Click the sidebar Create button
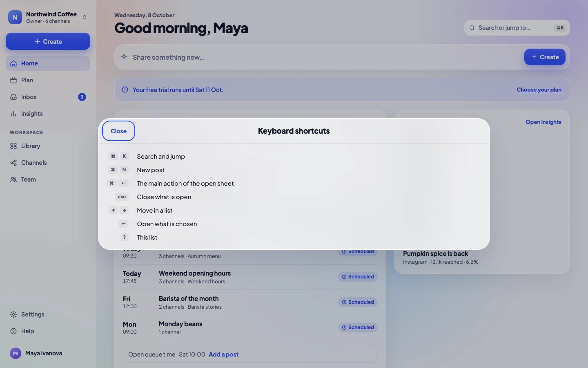 click(x=48, y=41)
